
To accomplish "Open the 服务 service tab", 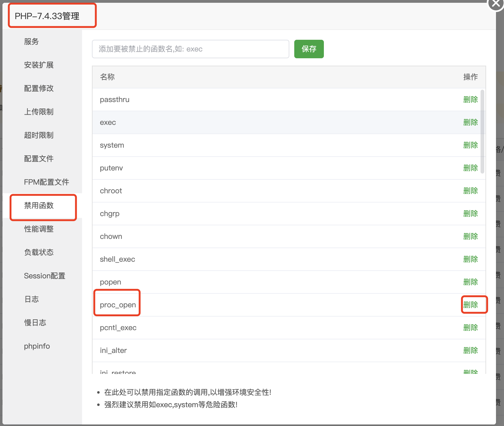I will 31,42.
